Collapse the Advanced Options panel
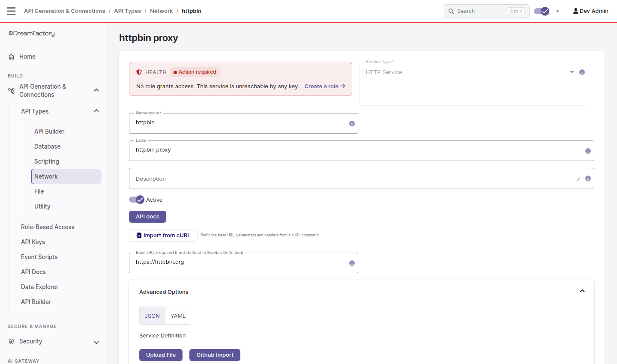This screenshot has height=364, width=617. coord(582,291)
